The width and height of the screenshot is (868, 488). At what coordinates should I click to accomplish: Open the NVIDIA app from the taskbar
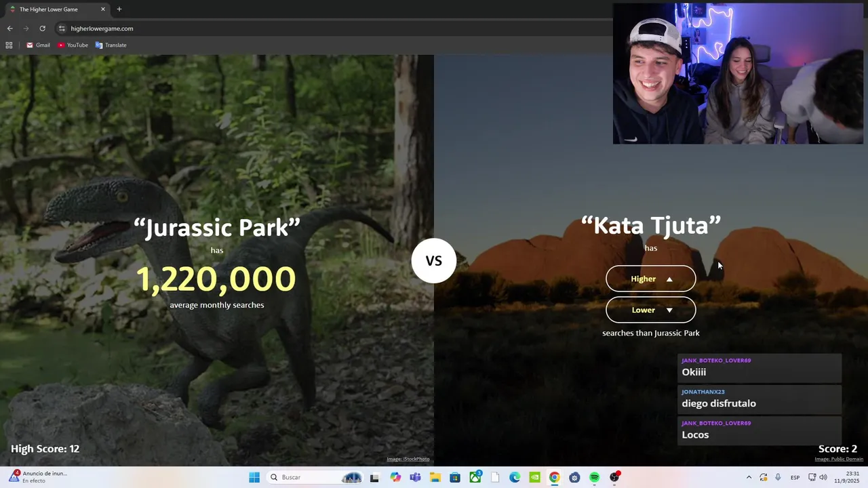click(534, 477)
